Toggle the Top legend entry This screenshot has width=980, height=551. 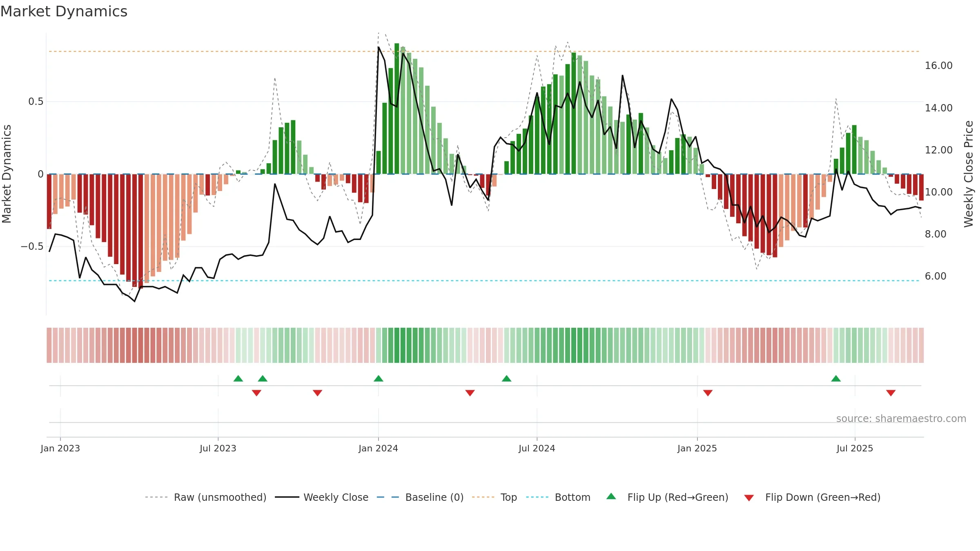494,497
